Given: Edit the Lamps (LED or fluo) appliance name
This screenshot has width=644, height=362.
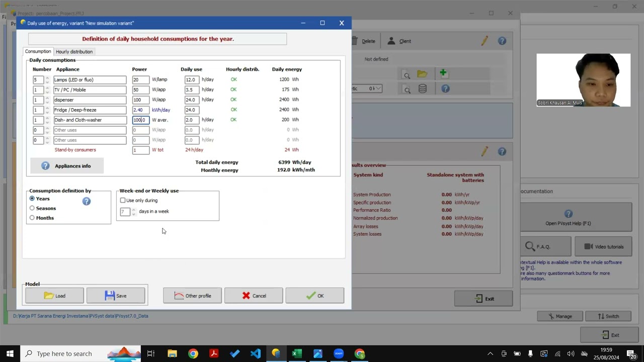Looking at the screenshot, I should (90, 79).
